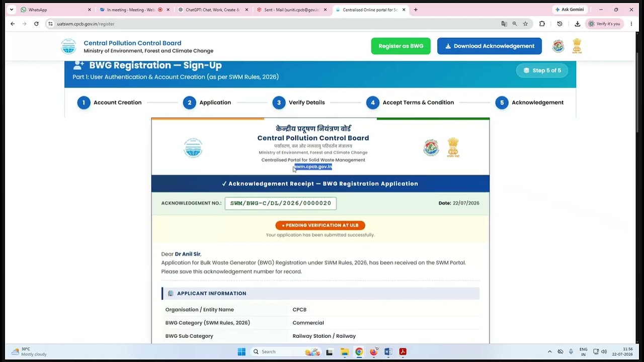Click the Pending Verification at ULB badge
This screenshot has height=362, width=644.
pyautogui.click(x=320, y=225)
